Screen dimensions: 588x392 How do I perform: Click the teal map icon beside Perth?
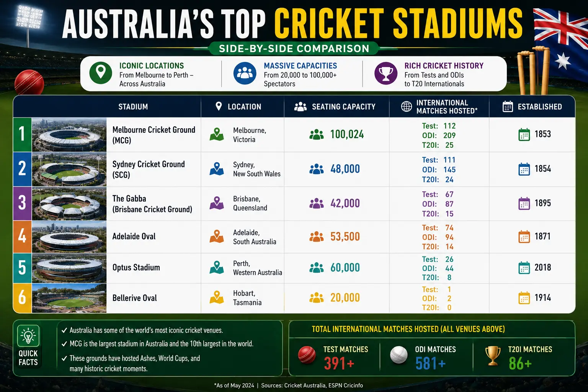pyautogui.click(x=217, y=267)
